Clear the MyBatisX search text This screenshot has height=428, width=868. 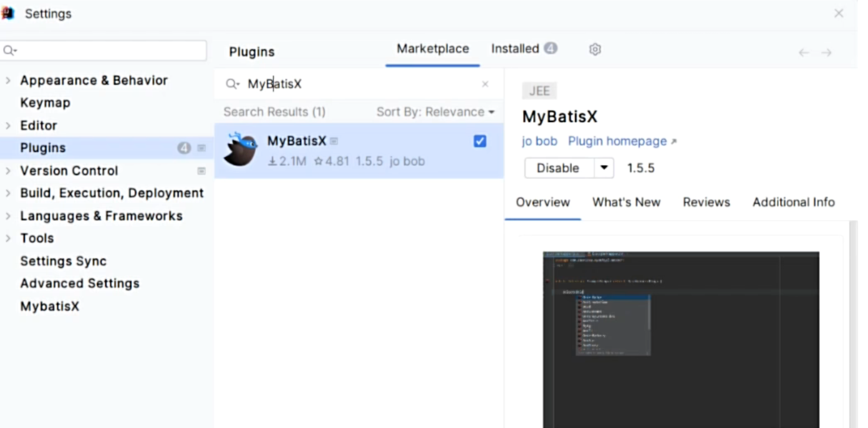pos(485,84)
